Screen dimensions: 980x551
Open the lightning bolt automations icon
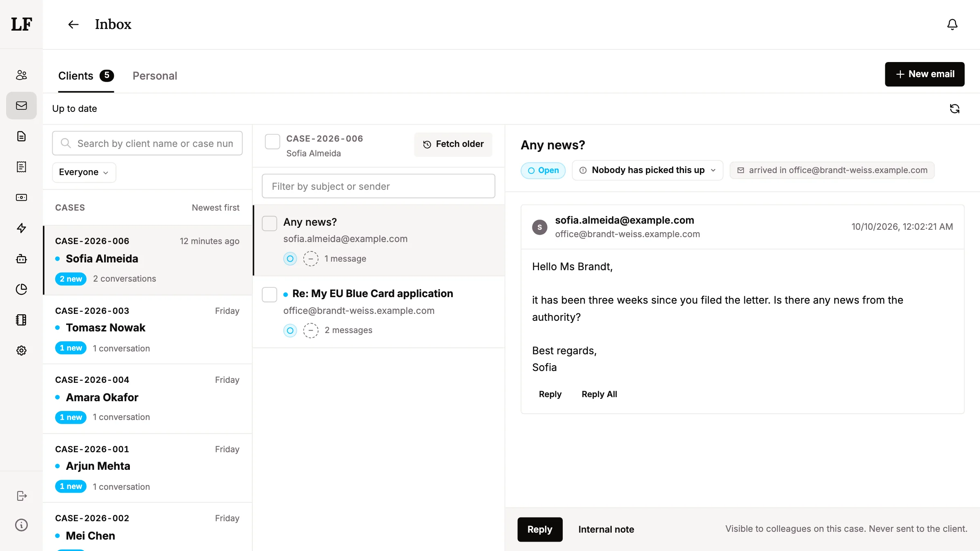(x=21, y=228)
